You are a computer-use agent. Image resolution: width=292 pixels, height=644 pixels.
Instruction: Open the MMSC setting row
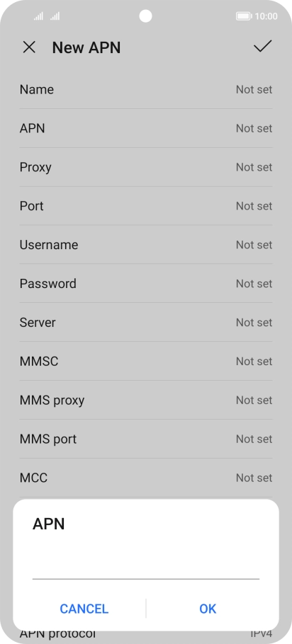click(x=146, y=362)
